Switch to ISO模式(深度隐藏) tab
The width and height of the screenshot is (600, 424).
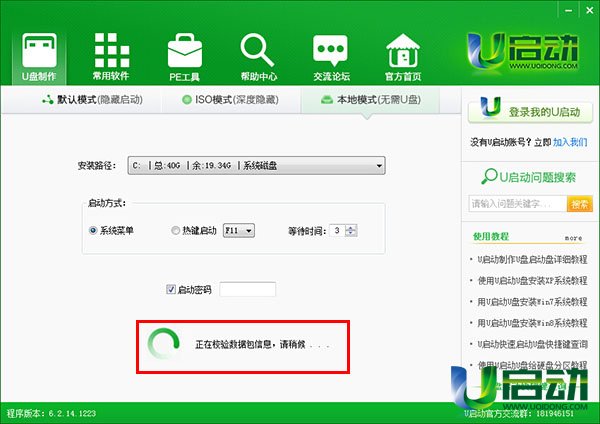tap(230, 100)
